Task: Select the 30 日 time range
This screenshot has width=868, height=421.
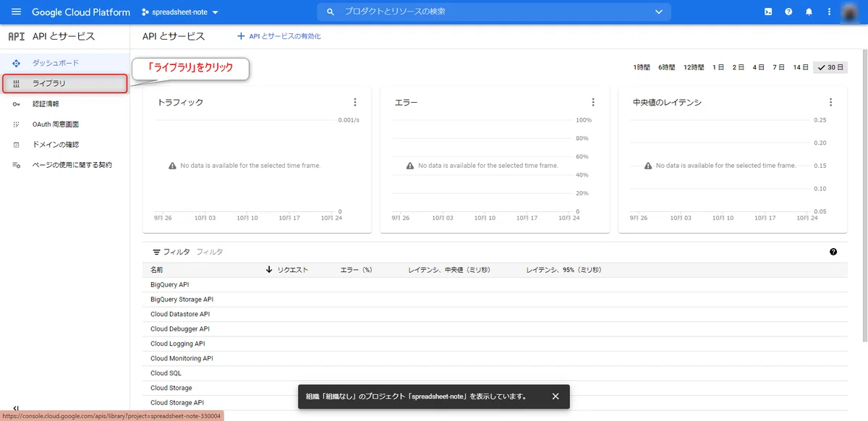Action: (x=830, y=67)
